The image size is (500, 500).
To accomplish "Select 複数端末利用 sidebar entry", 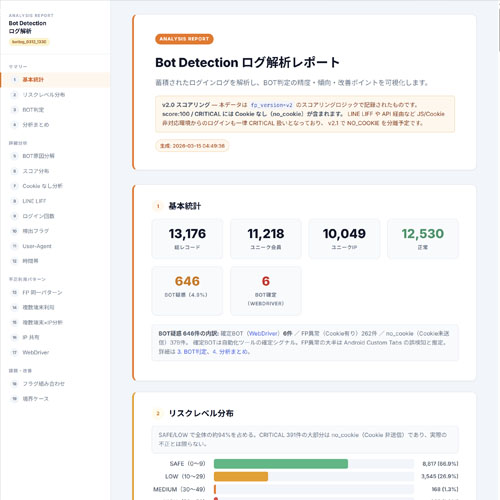I will coord(55,307).
